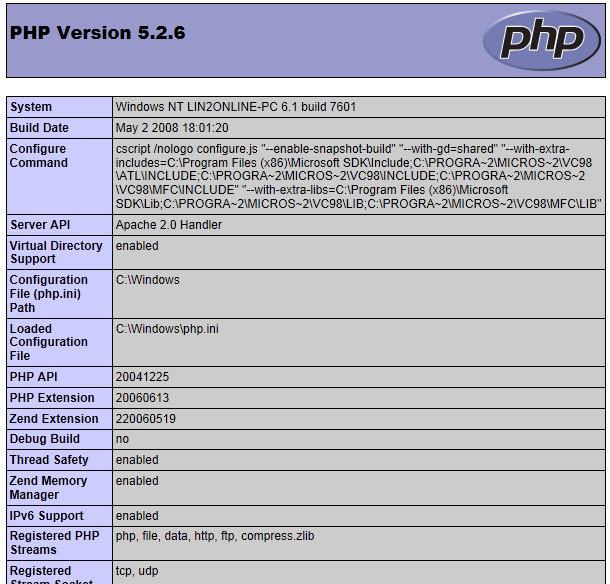This screenshot has height=584, width=610.
Task: Select 'php, file, data, http, ftp, compress.zlib' value
Action: click(x=215, y=536)
